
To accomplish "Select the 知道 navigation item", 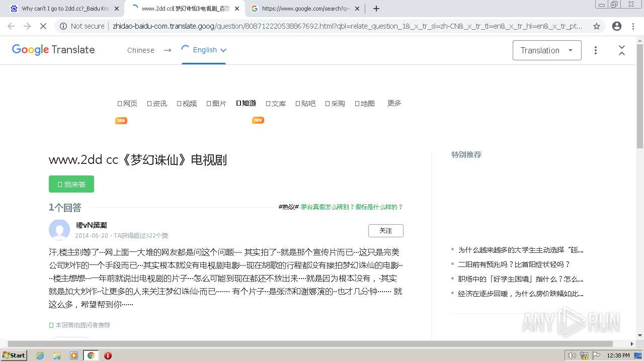I will 246,103.
